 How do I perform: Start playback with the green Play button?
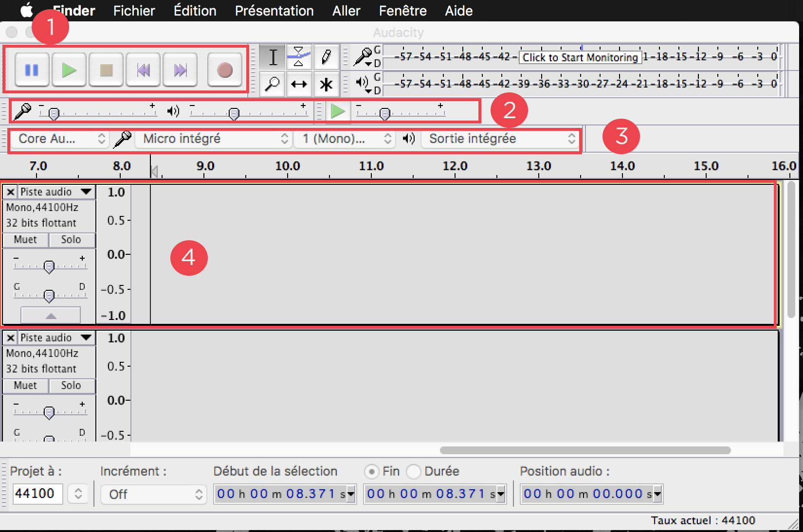pos(69,70)
